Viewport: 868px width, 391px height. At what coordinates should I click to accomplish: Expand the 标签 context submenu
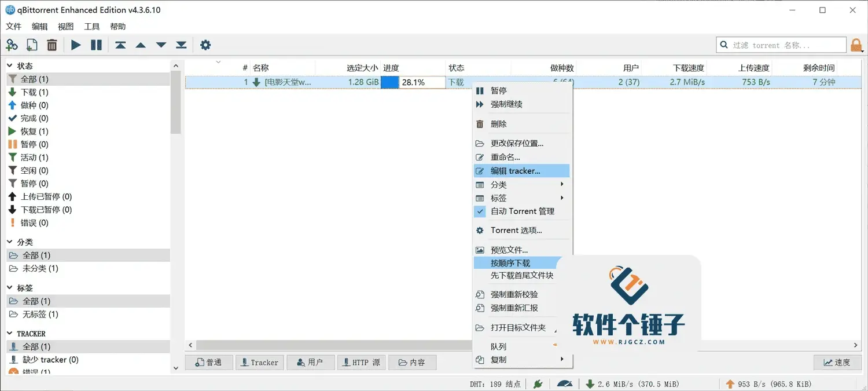[x=522, y=198]
